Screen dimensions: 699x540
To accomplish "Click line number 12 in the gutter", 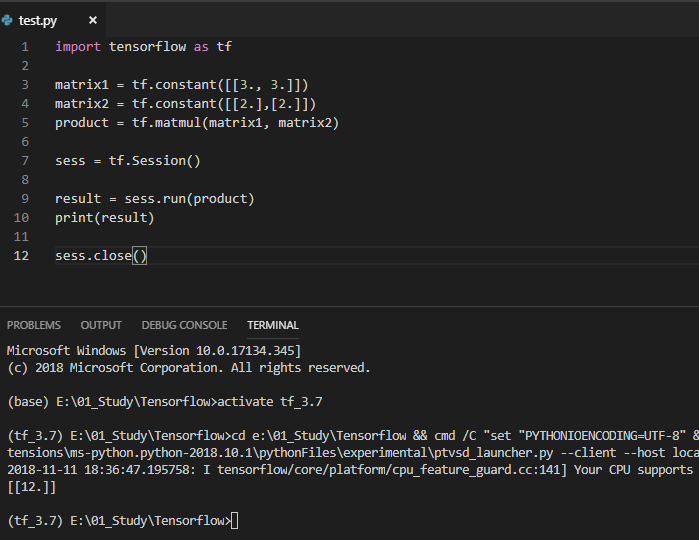I will tap(21, 256).
